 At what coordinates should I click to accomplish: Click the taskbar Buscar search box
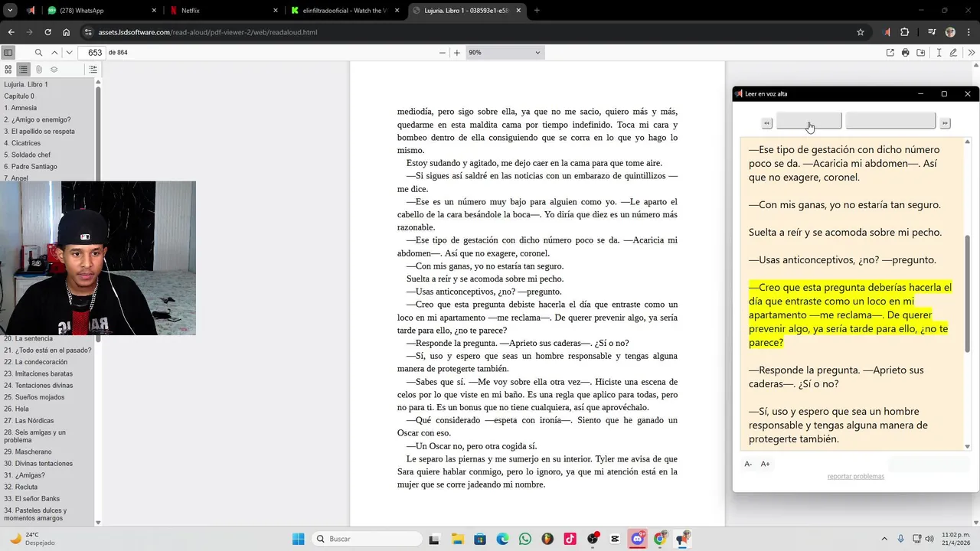[367, 539]
